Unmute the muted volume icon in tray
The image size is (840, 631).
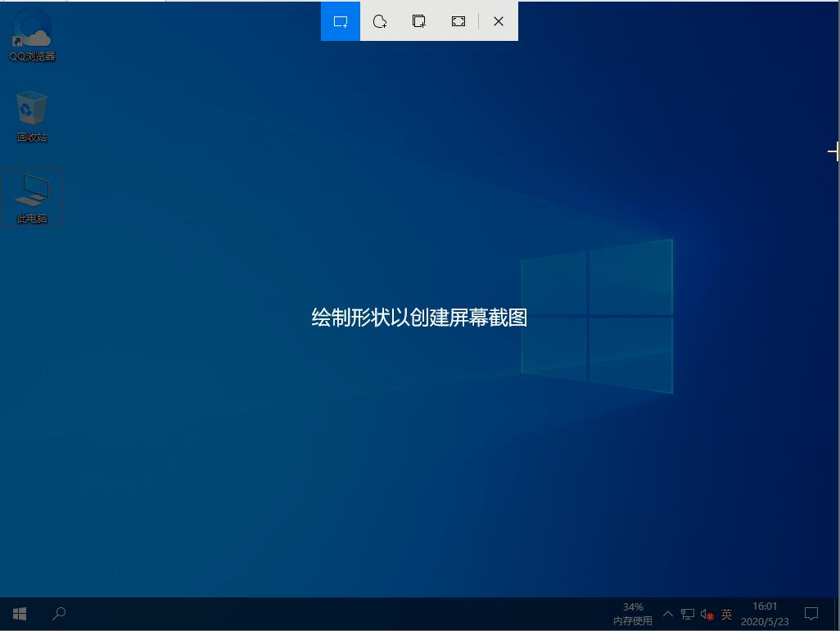(706, 614)
